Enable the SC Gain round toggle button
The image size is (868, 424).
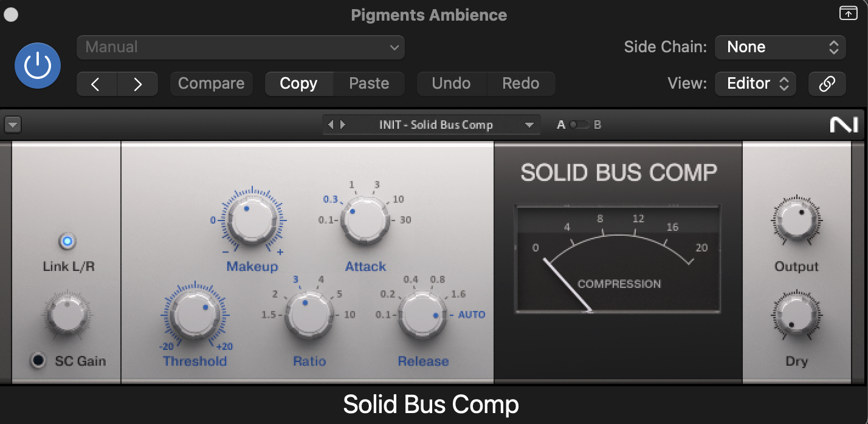tap(38, 361)
